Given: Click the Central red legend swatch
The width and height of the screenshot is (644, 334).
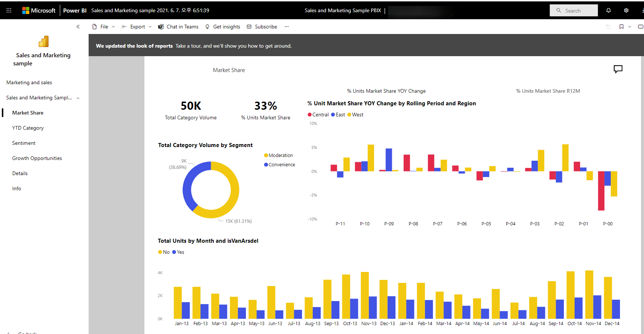Looking at the screenshot, I should click(x=309, y=115).
